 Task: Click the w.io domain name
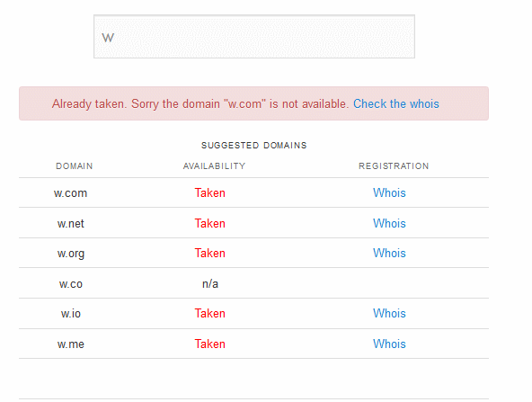click(71, 313)
